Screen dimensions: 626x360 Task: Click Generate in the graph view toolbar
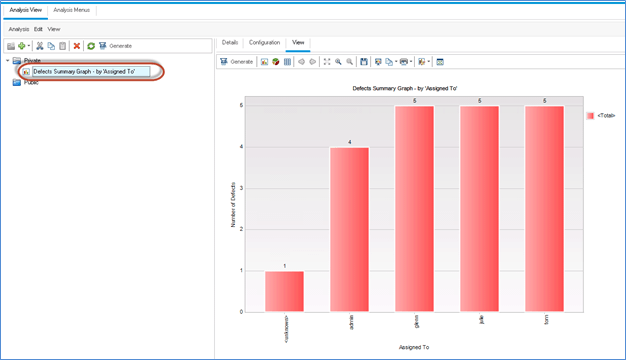(x=237, y=62)
